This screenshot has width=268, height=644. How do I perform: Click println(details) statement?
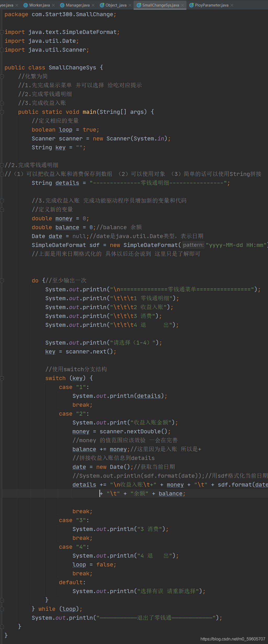(x=120, y=396)
